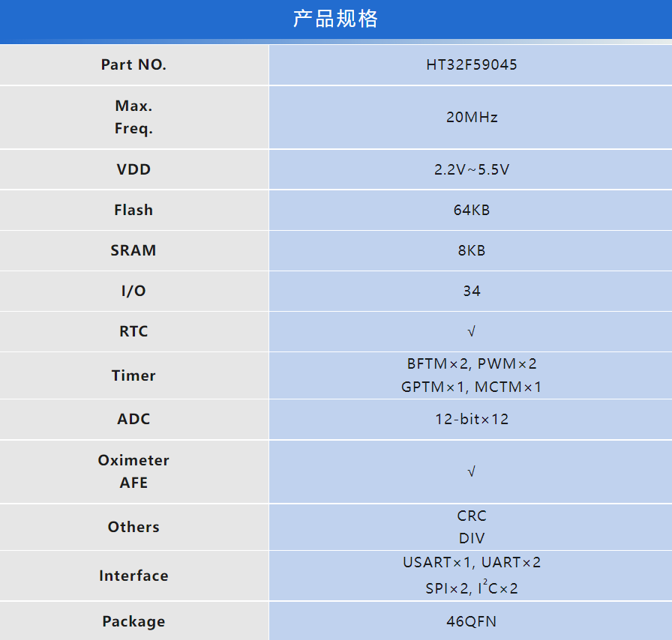The height and width of the screenshot is (640, 672).
Task: Click the RTC checkmark symbol
Action: (471, 331)
